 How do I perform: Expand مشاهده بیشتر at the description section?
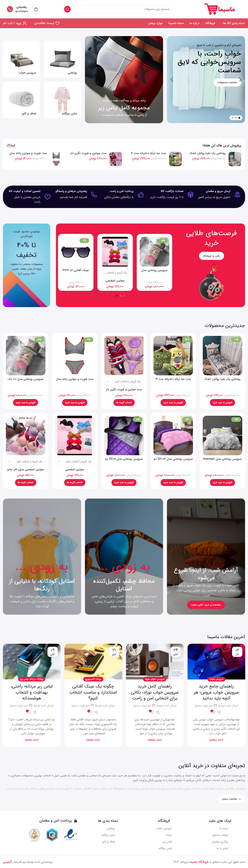pyautogui.click(x=231, y=799)
